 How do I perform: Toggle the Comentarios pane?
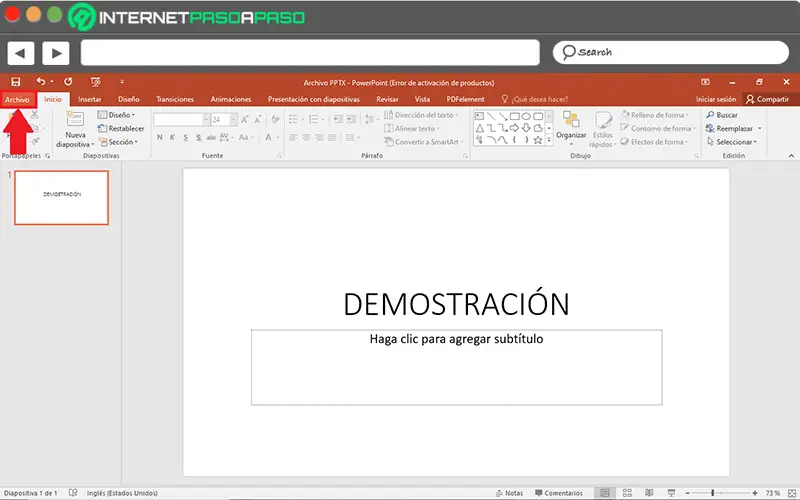[x=557, y=493]
